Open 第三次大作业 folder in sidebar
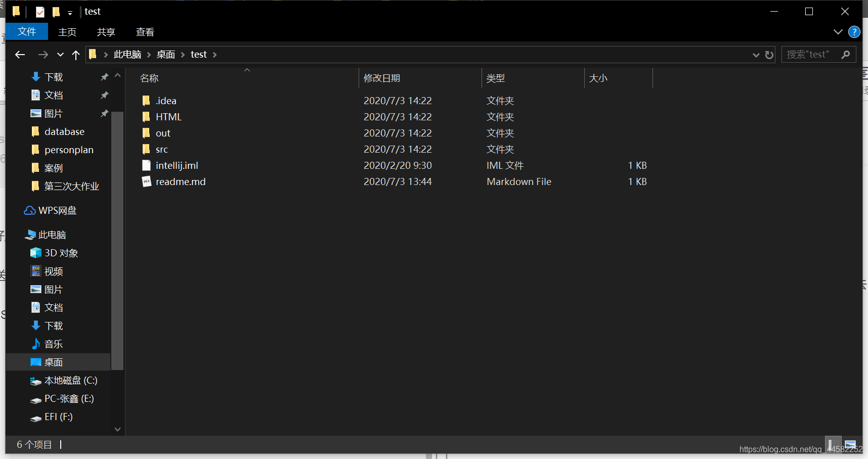This screenshot has width=868, height=459. tap(71, 186)
